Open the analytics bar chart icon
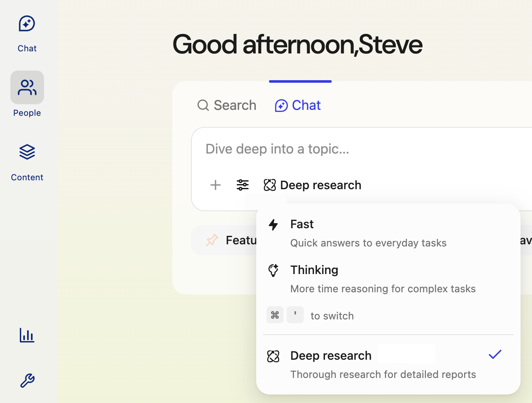 27,336
